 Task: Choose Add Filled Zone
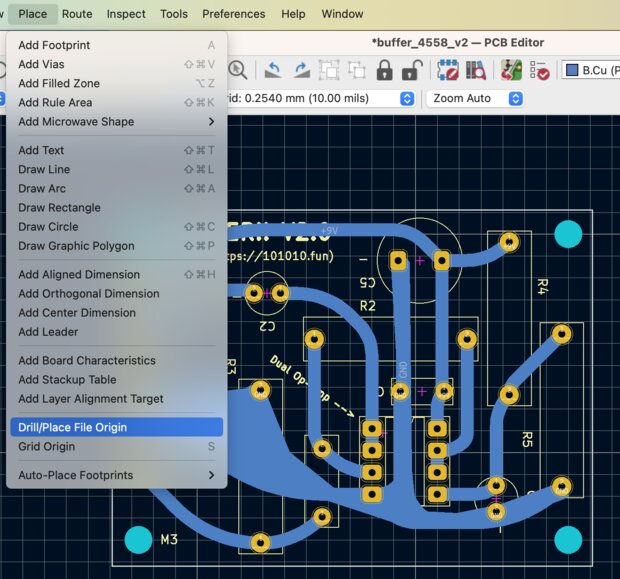point(117,83)
